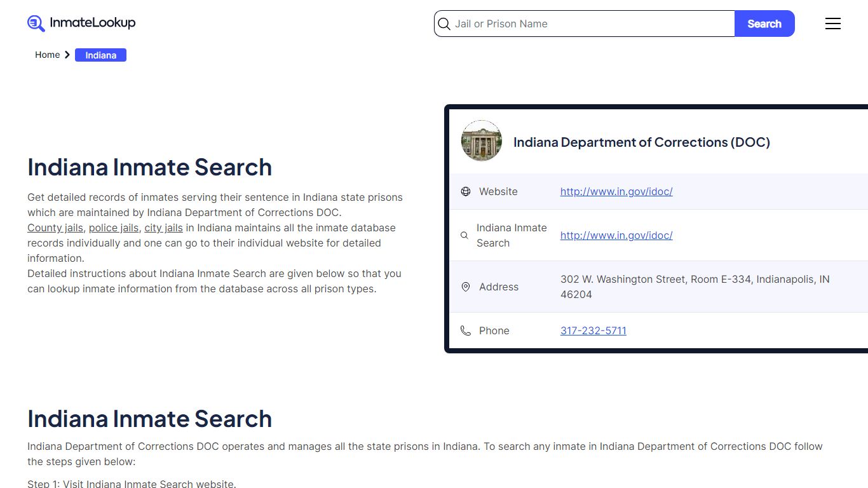Focus the Jail or Prison Name field
The width and height of the screenshot is (868, 488).
click(585, 24)
